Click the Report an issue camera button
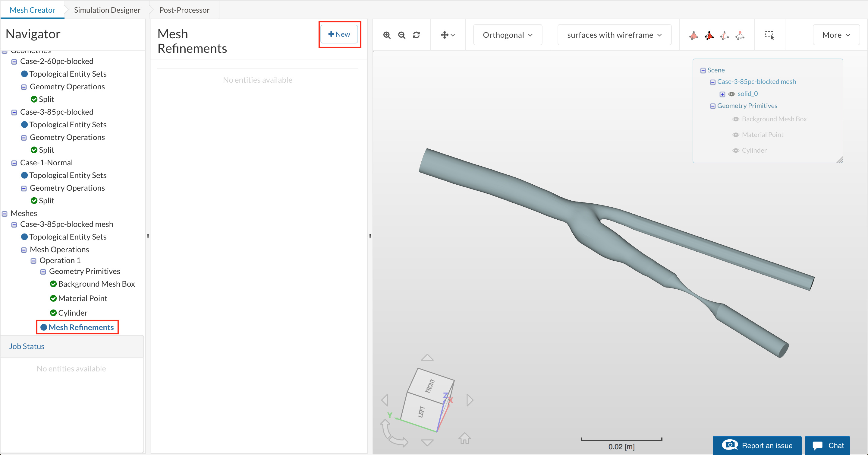 pos(757,446)
